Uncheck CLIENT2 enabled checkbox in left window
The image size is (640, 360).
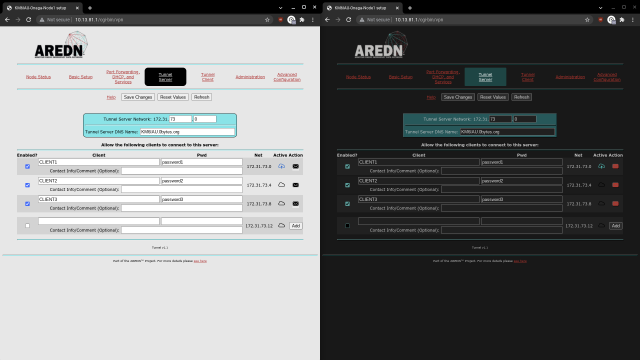(x=27, y=185)
